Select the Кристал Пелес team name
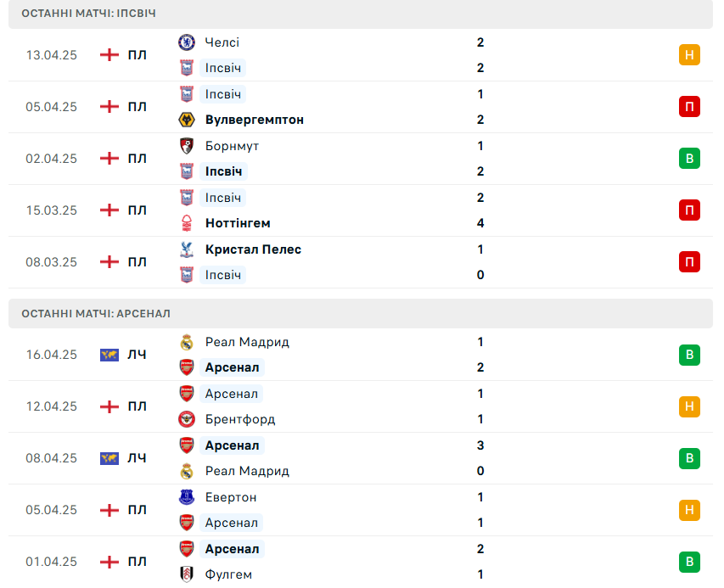Screen dimensions: 724x588 (x=253, y=249)
